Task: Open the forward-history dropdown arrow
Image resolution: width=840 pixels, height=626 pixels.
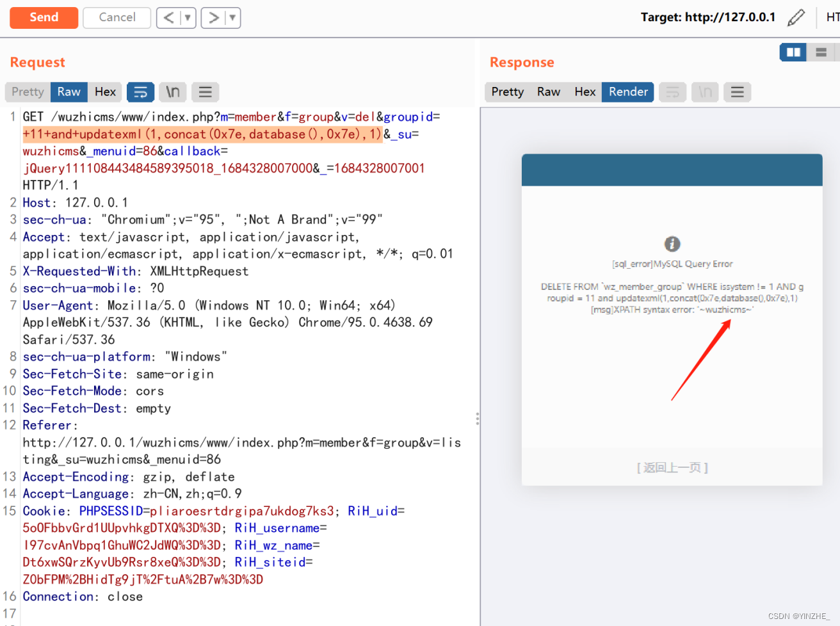Action: click(232, 18)
